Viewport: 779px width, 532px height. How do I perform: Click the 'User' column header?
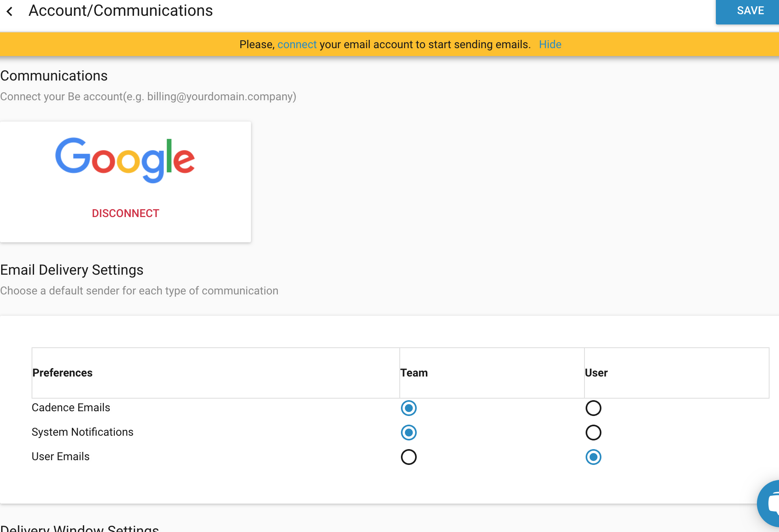(x=596, y=373)
